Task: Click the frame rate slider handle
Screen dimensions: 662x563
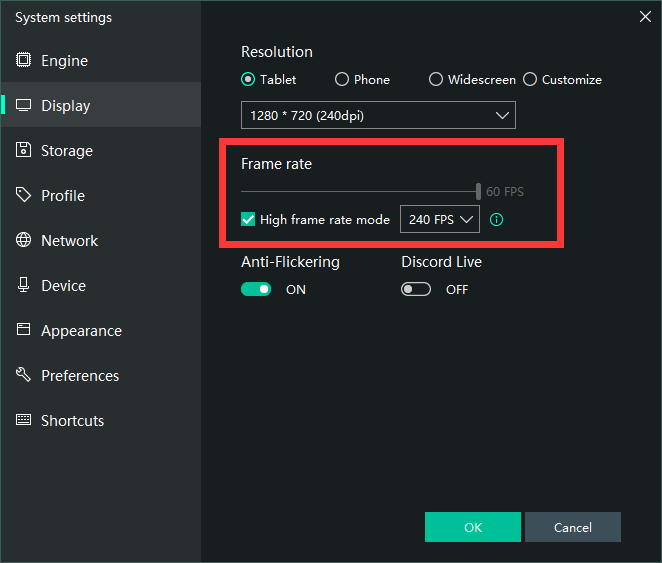Action: tap(478, 191)
